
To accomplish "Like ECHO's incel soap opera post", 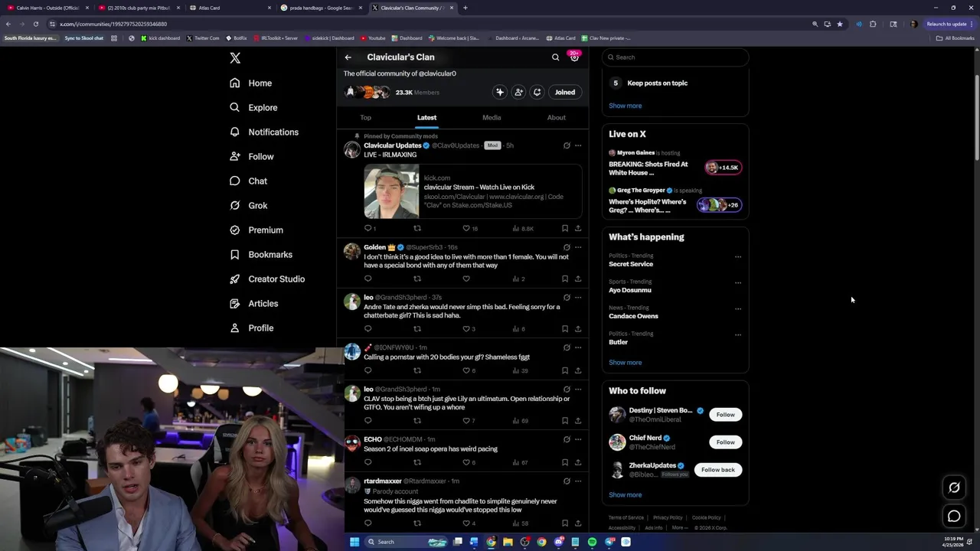I will pos(466,462).
